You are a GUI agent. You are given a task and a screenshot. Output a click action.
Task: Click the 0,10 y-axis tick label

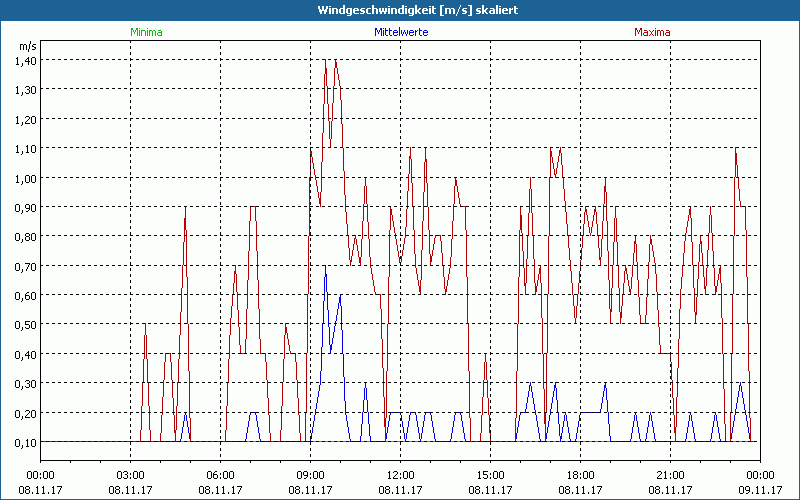click(x=25, y=442)
